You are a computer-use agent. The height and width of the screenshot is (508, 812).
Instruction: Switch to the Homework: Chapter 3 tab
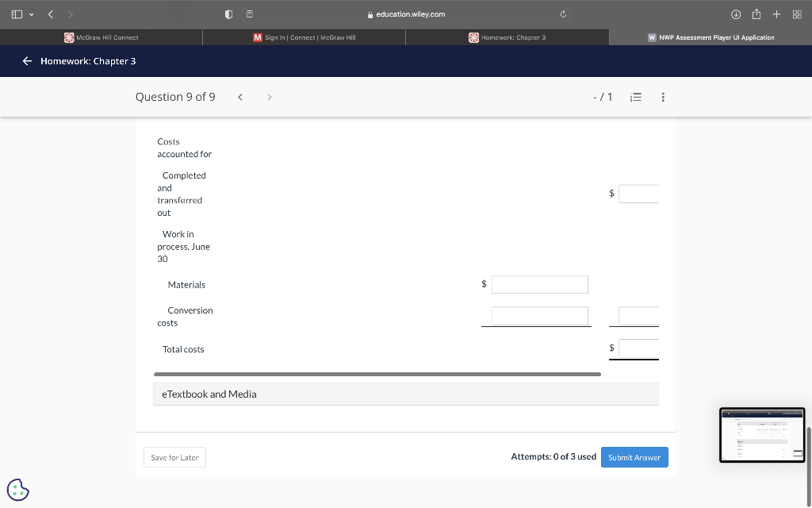(x=507, y=37)
